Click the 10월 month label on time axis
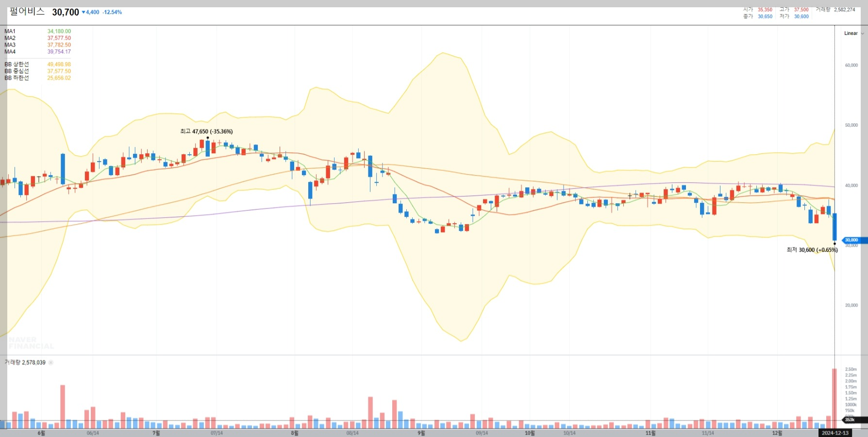Image resolution: width=868 pixels, height=437 pixels. click(530, 433)
